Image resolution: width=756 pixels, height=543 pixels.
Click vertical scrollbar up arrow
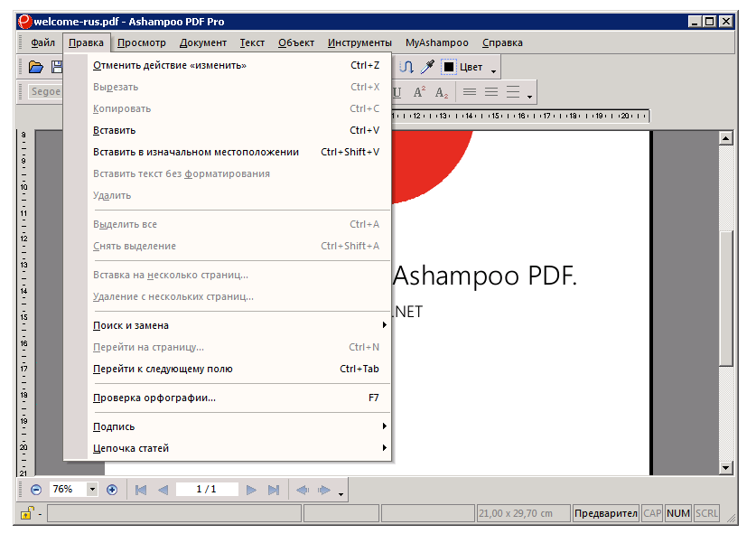click(x=725, y=138)
